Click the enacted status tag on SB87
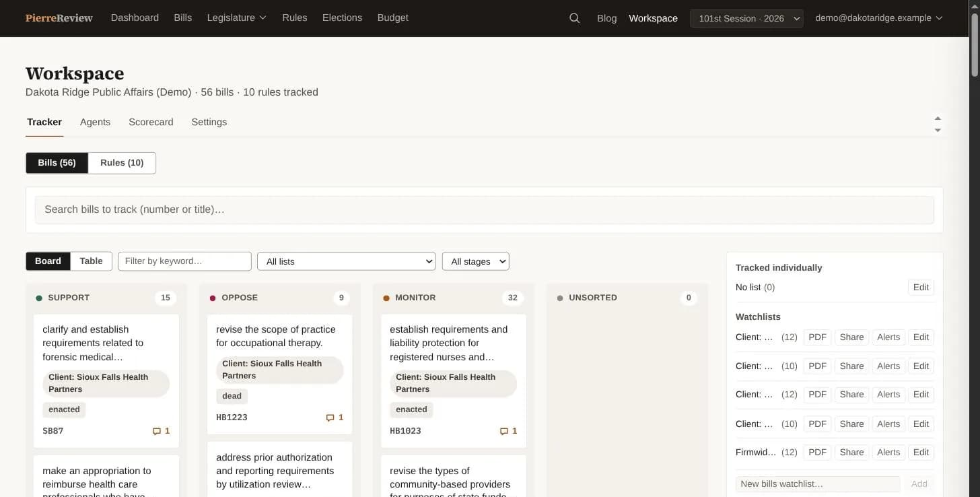980x497 pixels. 64,409
